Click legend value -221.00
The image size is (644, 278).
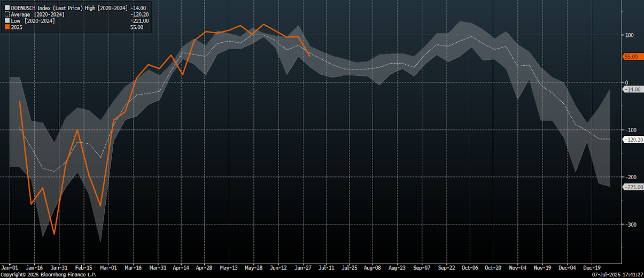pyautogui.click(x=139, y=21)
